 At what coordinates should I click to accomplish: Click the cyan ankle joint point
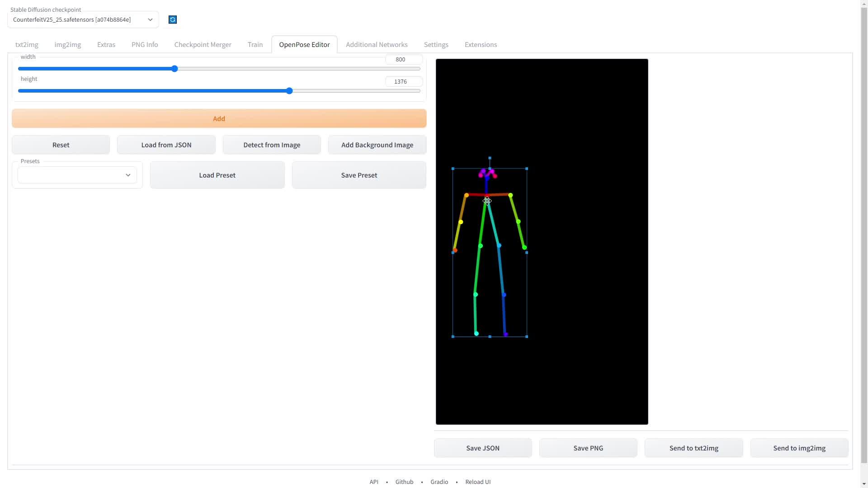476,333
